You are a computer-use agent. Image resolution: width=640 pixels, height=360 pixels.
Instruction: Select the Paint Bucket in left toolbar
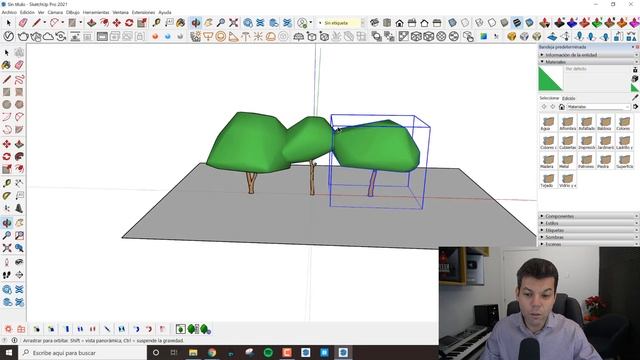pos(6,65)
